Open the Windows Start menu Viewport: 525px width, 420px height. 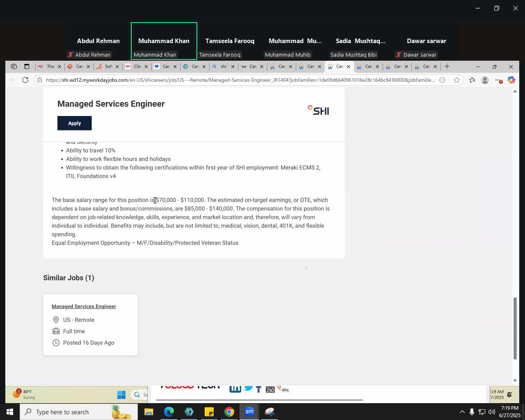(9, 412)
